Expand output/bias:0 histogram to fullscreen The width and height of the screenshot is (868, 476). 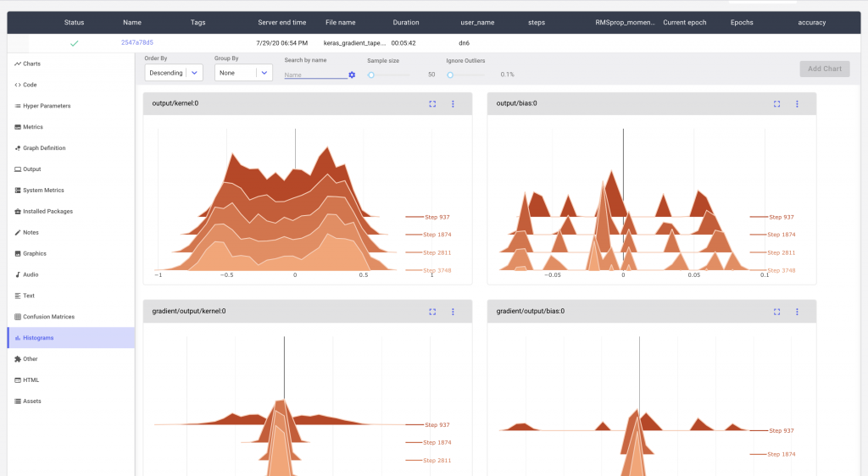tap(776, 104)
